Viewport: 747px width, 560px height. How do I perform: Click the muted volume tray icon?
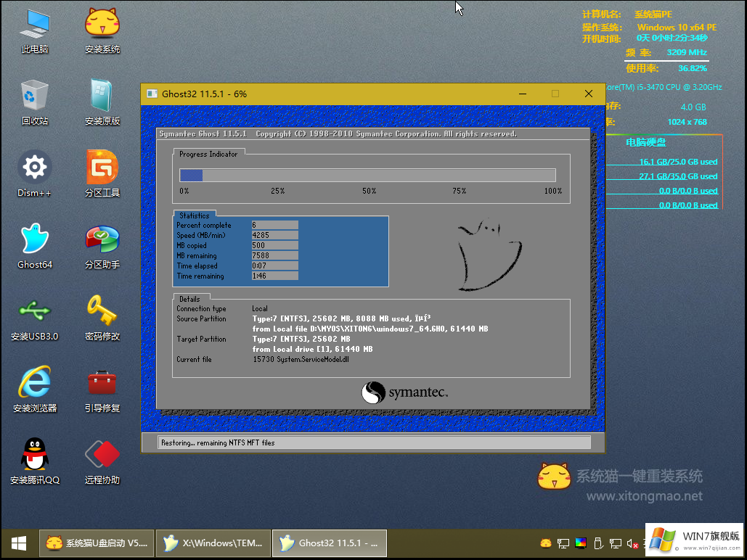633,543
